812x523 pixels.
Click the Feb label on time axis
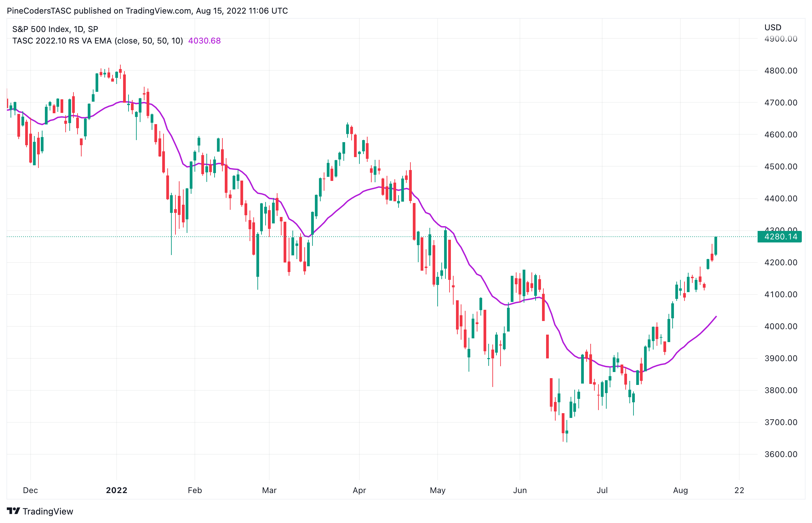click(x=195, y=490)
